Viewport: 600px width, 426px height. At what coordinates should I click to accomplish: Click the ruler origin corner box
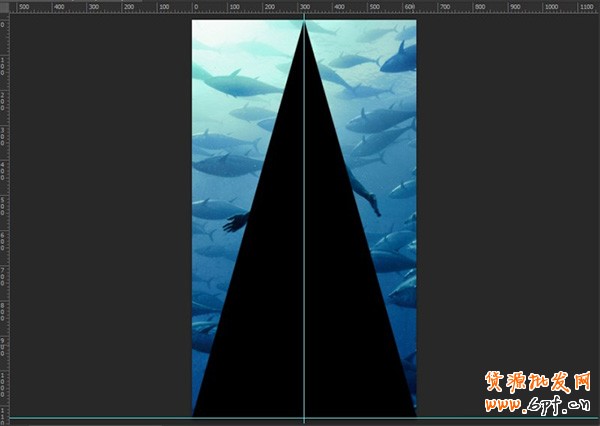click(x=4, y=6)
